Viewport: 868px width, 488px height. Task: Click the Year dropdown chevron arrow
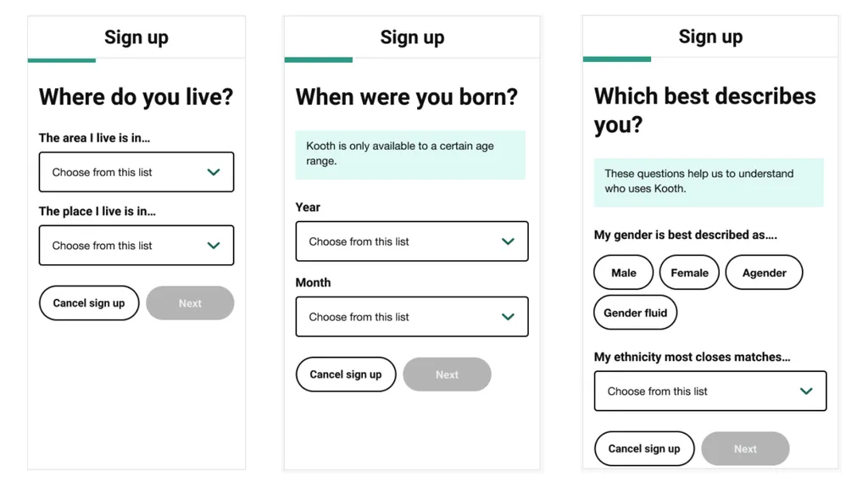[x=509, y=241]
